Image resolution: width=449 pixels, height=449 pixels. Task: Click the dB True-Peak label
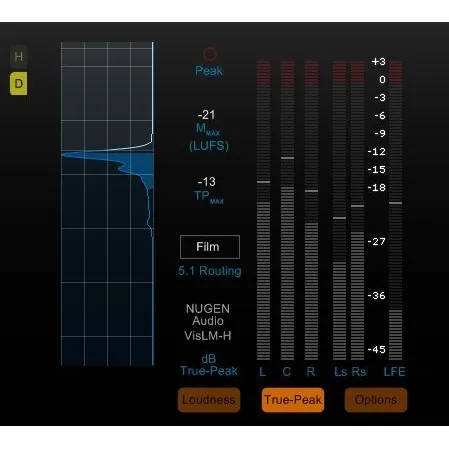point(209,365)
